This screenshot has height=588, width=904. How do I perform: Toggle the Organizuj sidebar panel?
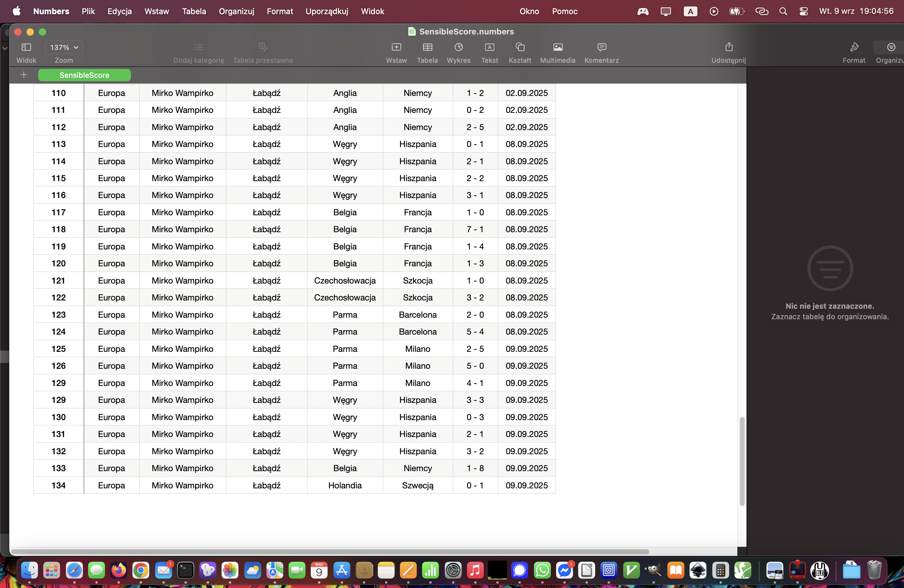(891, 47)
